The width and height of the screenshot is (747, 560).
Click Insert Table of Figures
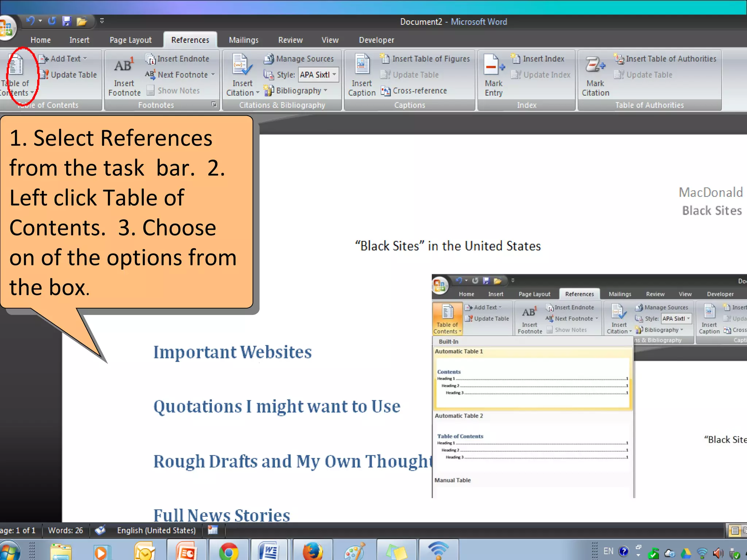pyautogui.click(x=425, y=59)
